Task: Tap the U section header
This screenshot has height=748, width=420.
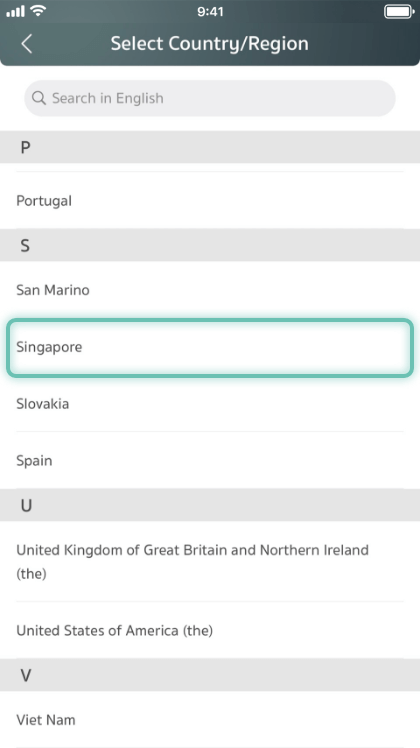Action: point(210,505)
